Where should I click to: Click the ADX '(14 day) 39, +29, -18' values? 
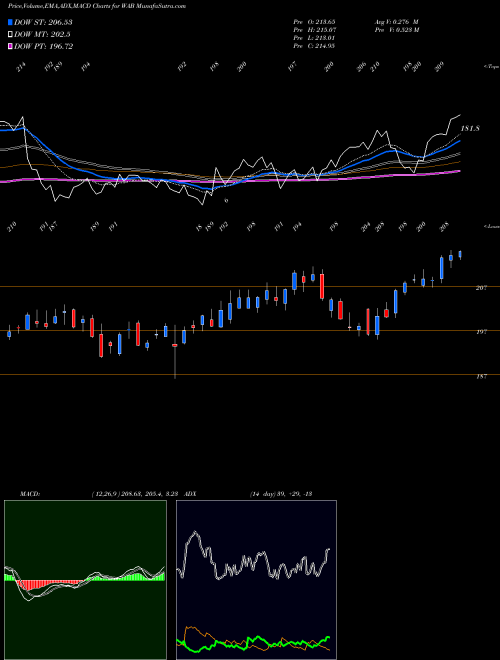click(281, 494)
